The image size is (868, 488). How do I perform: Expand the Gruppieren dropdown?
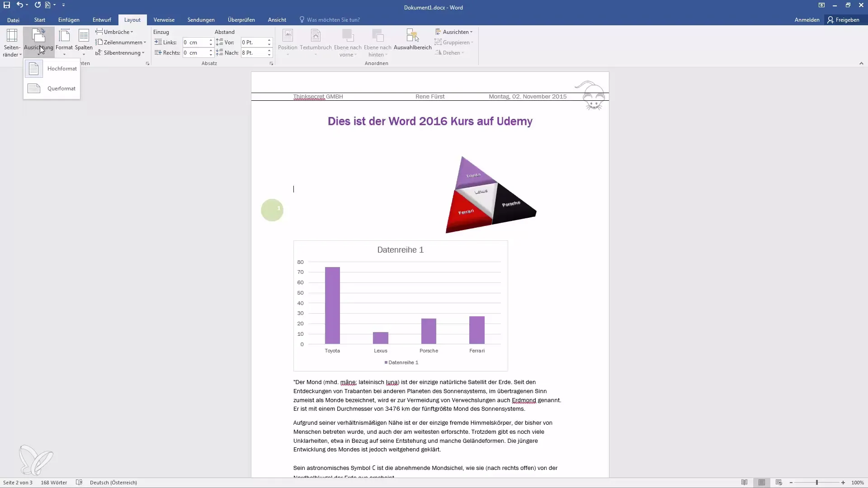click(x=454, y=42)
